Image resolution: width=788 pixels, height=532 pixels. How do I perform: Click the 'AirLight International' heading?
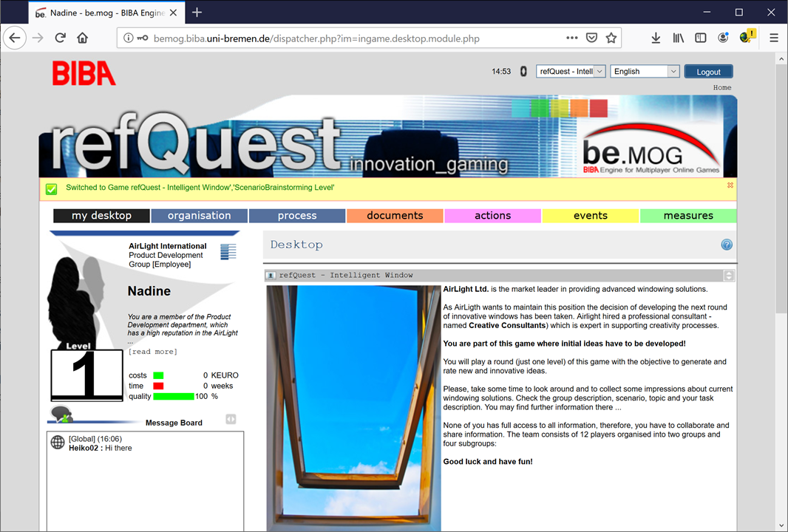coord(167,246)
